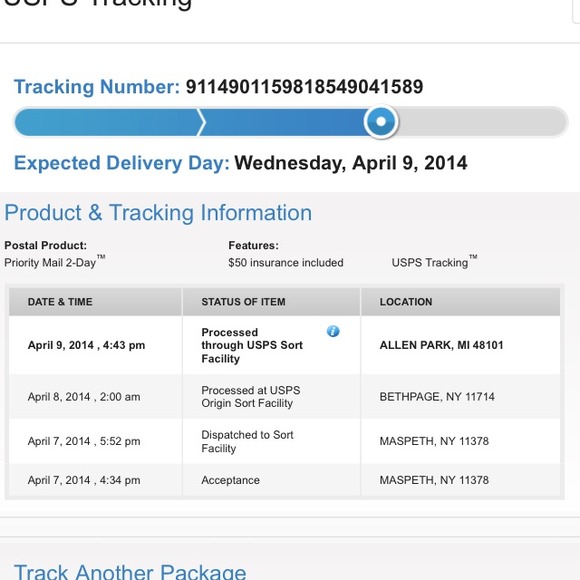Viewport: 580px width, 580px height.
Task: Click the ALLEN PARK, MI 48101 location
Action: point(441,345)
